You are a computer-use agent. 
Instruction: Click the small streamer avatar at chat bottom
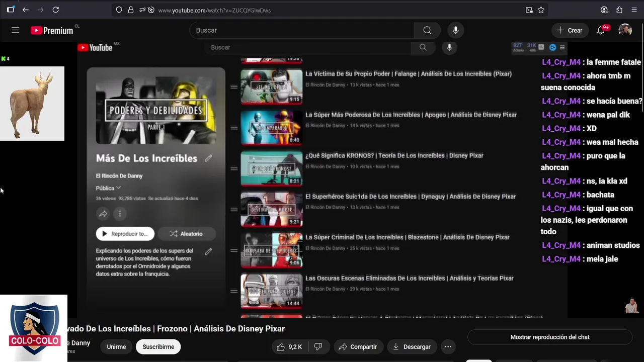click(632, 305)
